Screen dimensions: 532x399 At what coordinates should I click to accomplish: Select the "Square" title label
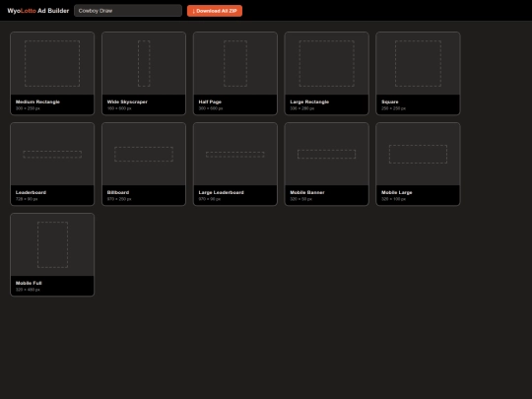click(390, 101)
